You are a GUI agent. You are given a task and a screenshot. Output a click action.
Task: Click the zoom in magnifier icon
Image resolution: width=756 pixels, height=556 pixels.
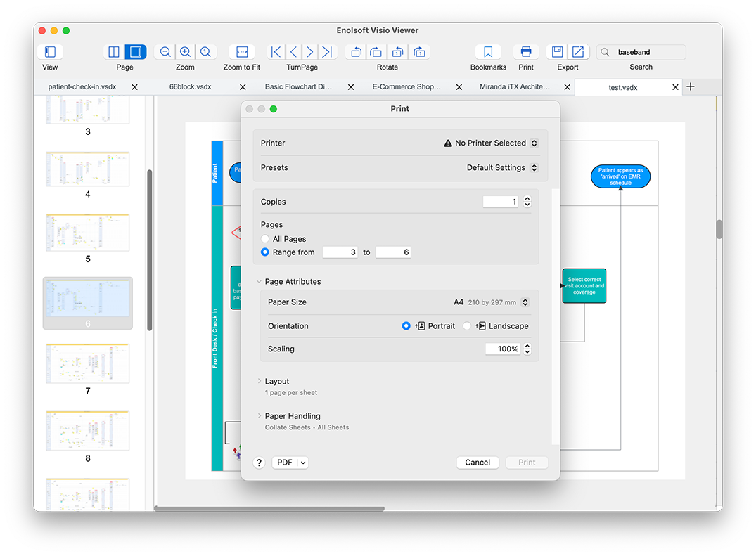[x=185, y=52]
